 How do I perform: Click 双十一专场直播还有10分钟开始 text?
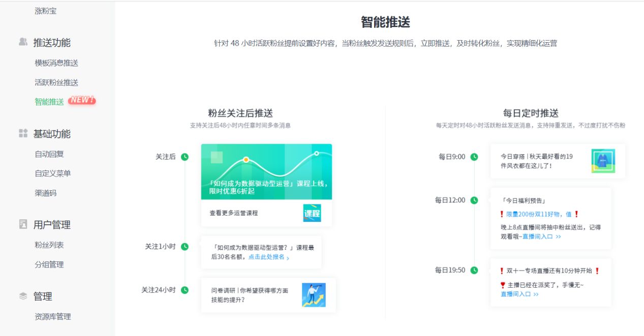tap(550, 271)
